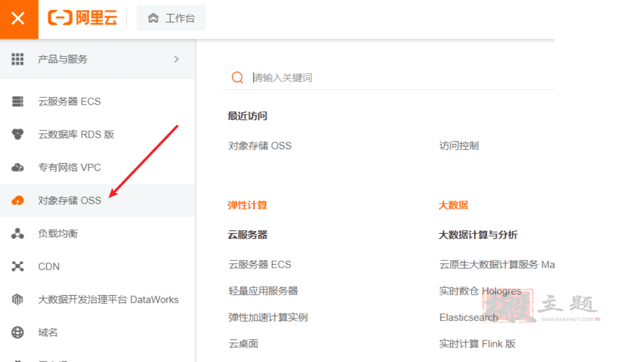Click the 域名 globe icon

point(18,332)
